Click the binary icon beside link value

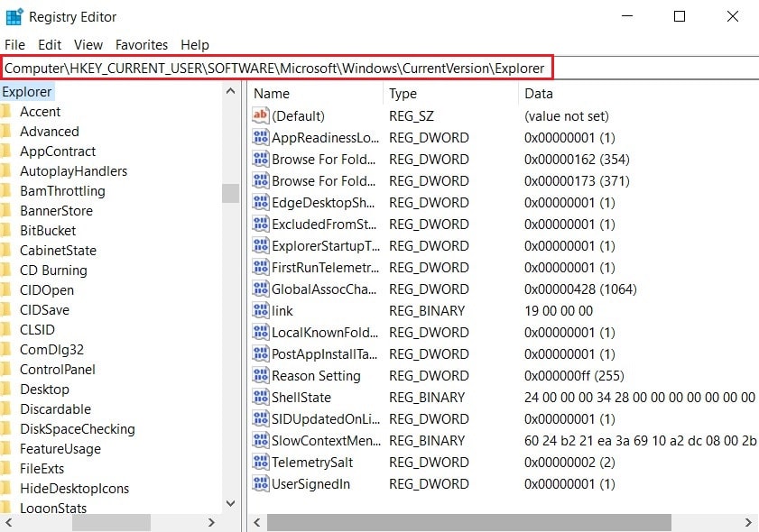pyautogui.click(x=261, y=311)
